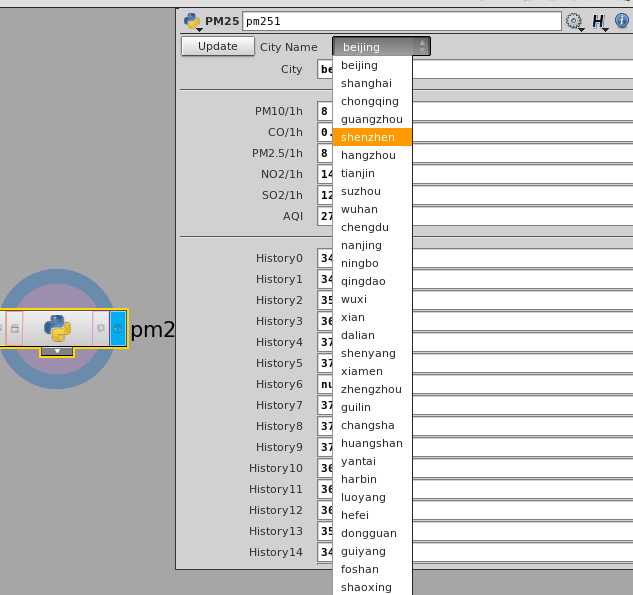This screenshot has width=633, height=595.
Task: Pick hangzhou from the city list
Action: [x=372, y=155]
